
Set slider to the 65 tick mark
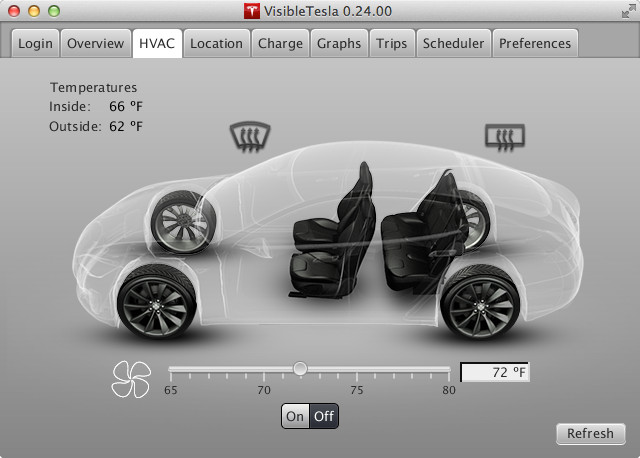171,375
